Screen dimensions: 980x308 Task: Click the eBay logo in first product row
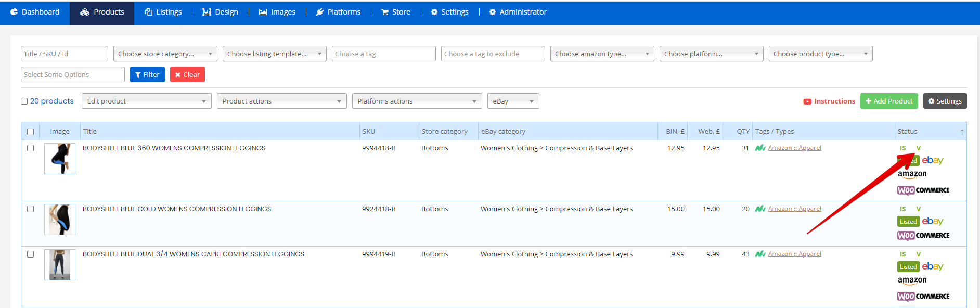(x=932, y=161)
